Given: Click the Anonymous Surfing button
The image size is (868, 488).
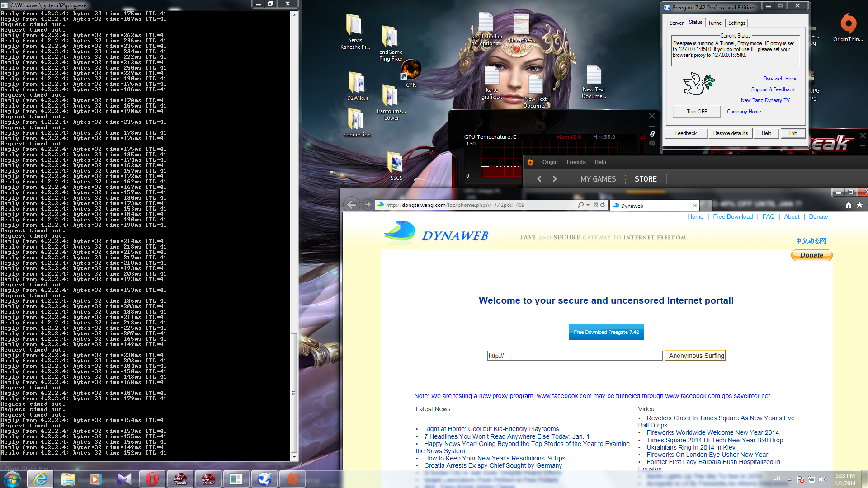Looking at the screenshot, I should tap(696, 356).
